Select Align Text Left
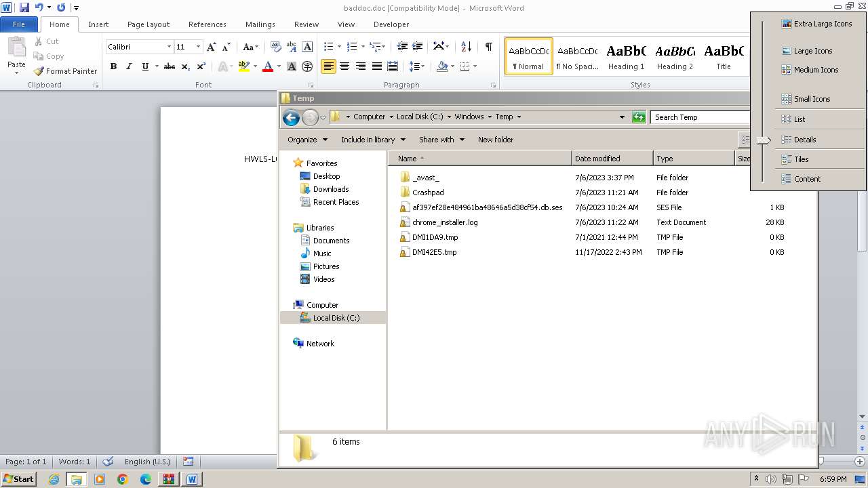Screen dimensions: 868x488 click(x=329, y=66)
